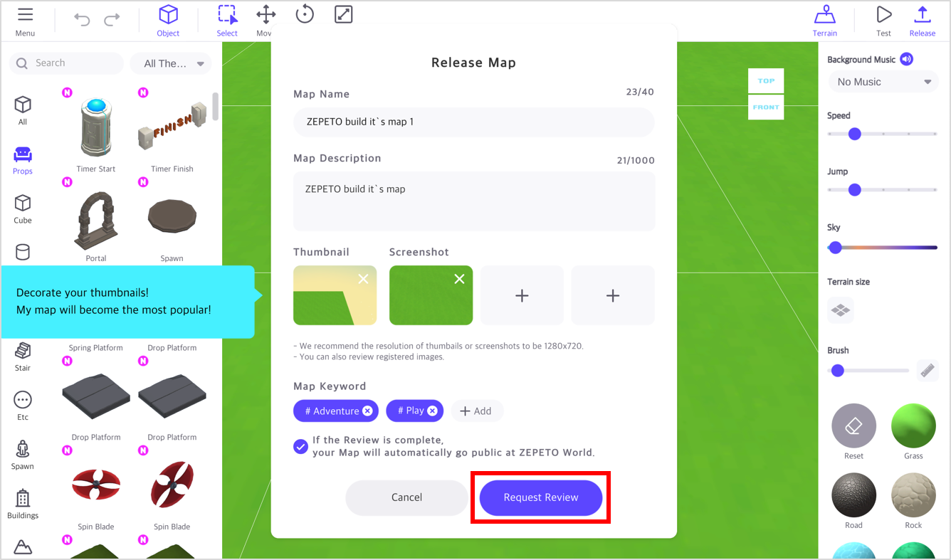Screen dimensions: 951x560
Task: Choose the rotate tool icon
Action: tap(305, 14)
